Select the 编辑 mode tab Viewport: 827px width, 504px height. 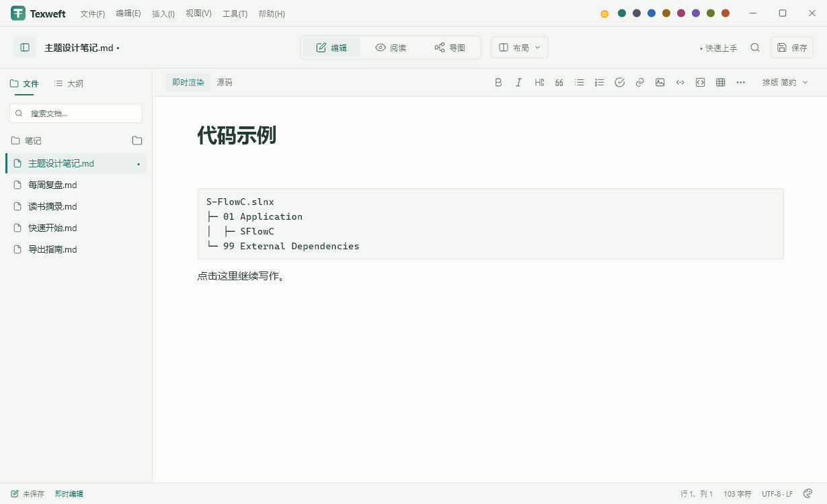[331, 48]
